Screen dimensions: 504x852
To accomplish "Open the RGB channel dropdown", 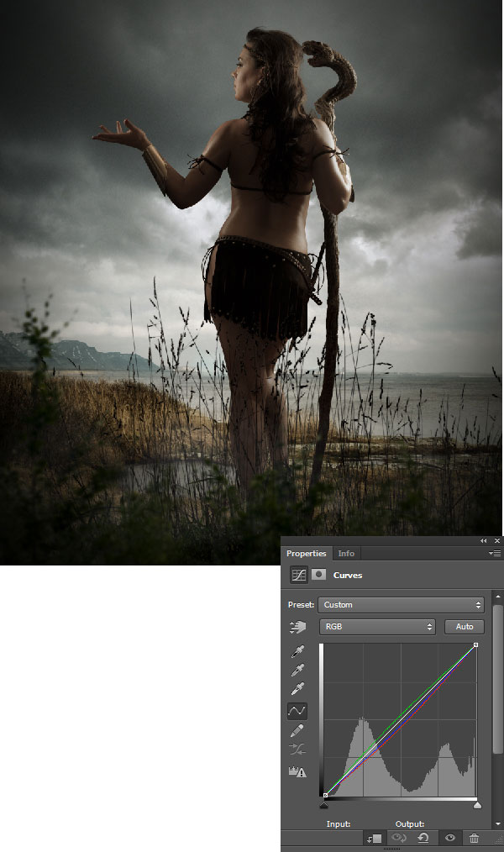I will pos(377,627).
